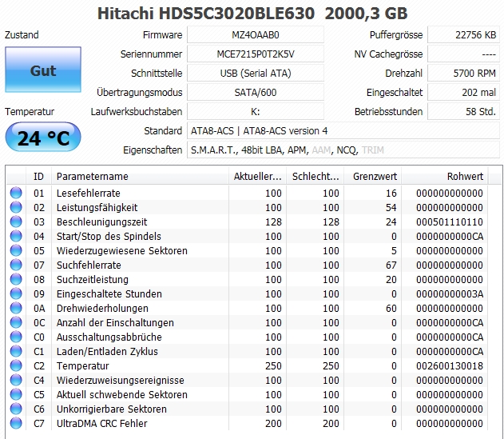Click the Puffergrösse value 22756 KB

tap(463, 34)
